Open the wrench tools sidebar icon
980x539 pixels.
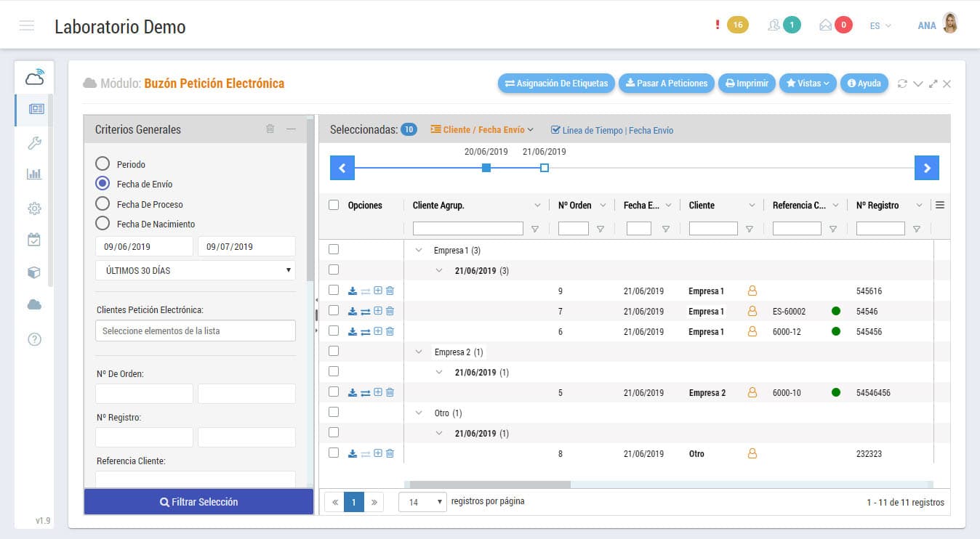(x=34, y=142)
